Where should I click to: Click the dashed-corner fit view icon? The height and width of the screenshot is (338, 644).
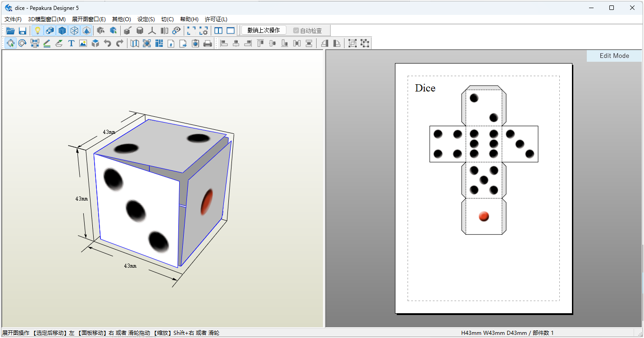[191, 31]
